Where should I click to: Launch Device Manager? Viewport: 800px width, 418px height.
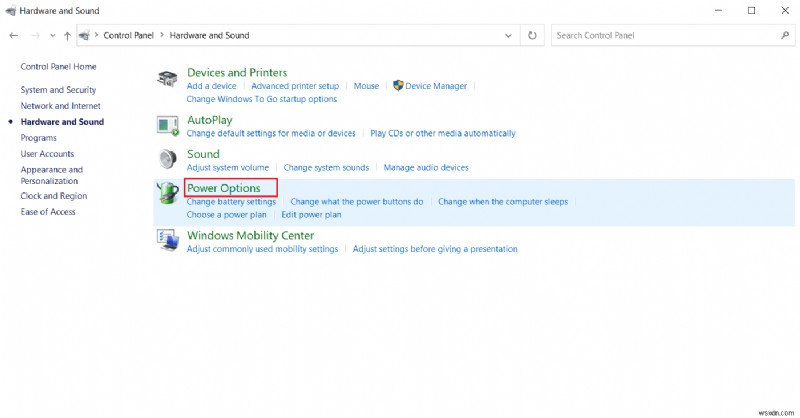436,86
